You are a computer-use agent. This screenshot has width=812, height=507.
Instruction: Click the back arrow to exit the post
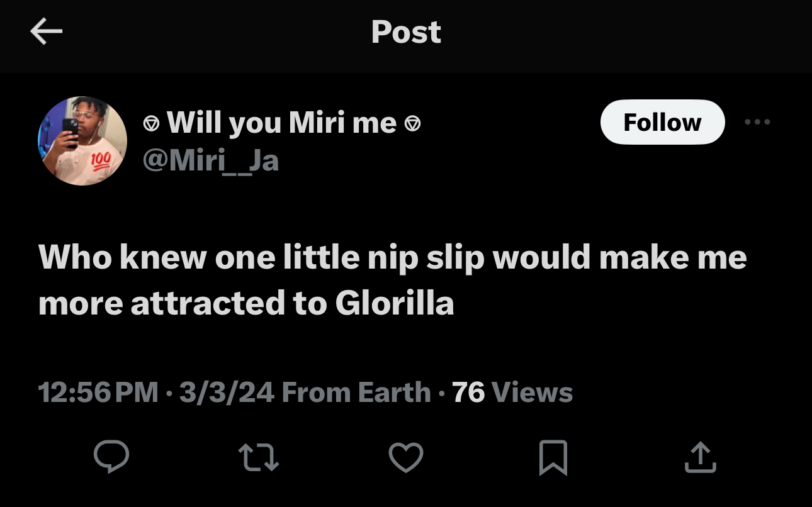(x=46, y=31)
